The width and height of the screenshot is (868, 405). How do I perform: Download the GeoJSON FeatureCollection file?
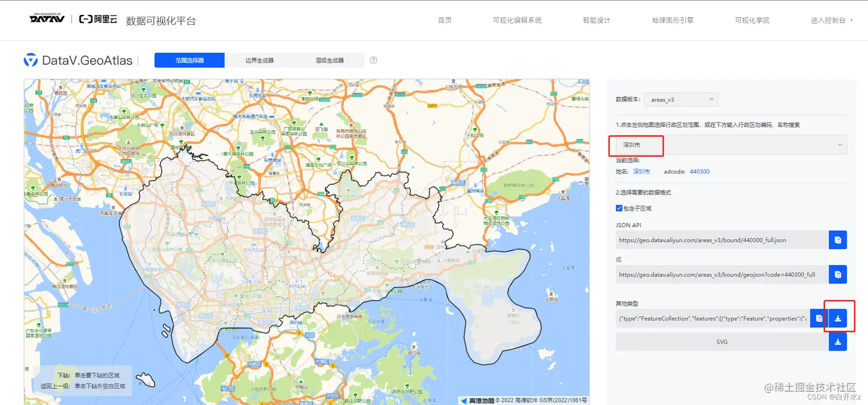[838, 318]
